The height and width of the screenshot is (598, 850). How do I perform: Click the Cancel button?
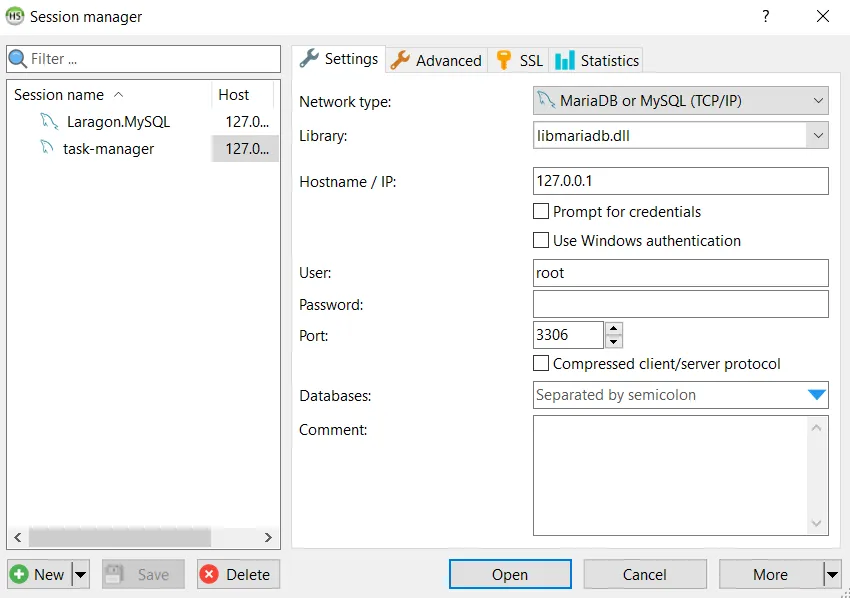tap(645, 574)
